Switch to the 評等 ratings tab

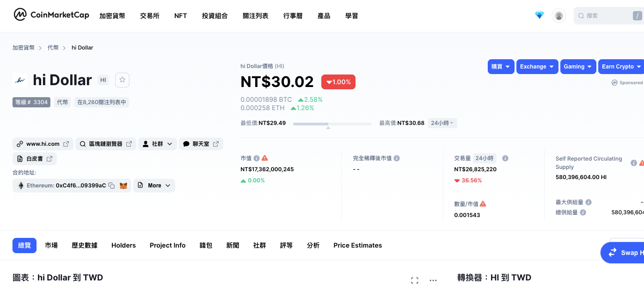tap(287, 245)
